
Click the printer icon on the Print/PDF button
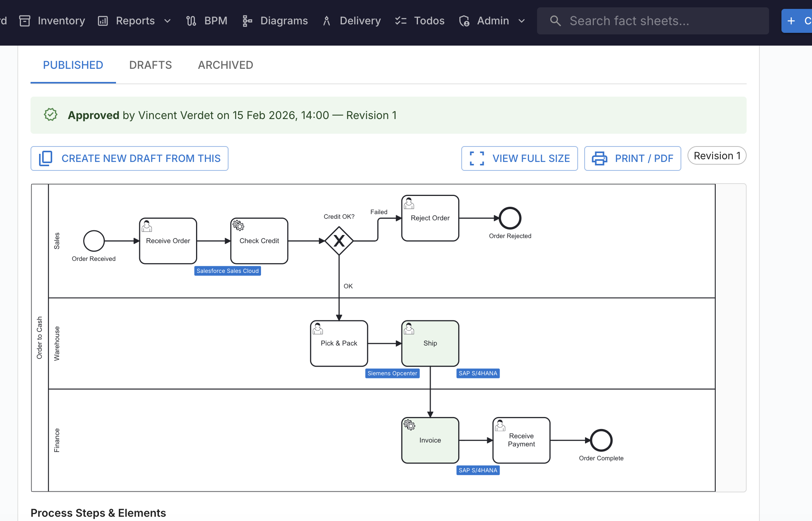pyautogui.click(x=599, y=158)
